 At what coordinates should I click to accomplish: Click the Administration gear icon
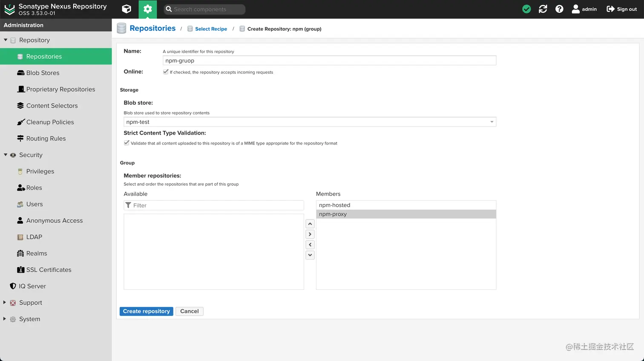[x=147, y=9]
